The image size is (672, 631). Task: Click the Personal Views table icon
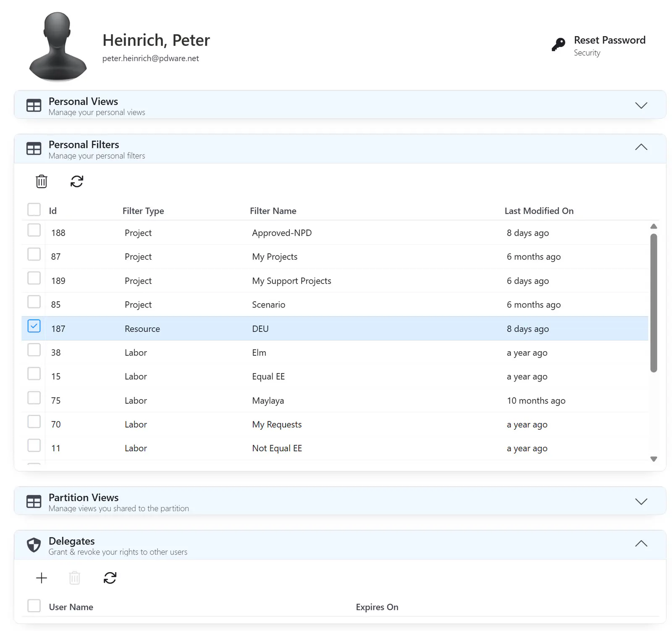(x=34, y=105)
